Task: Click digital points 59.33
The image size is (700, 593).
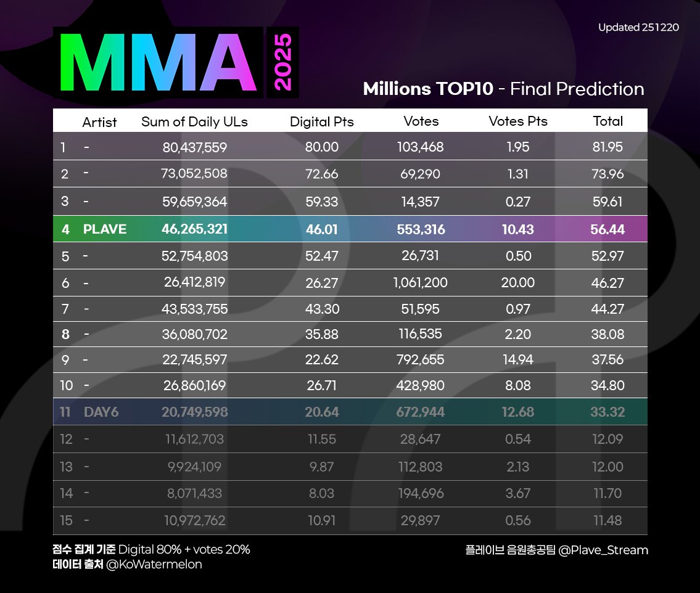Action: (x=321, y=202)
